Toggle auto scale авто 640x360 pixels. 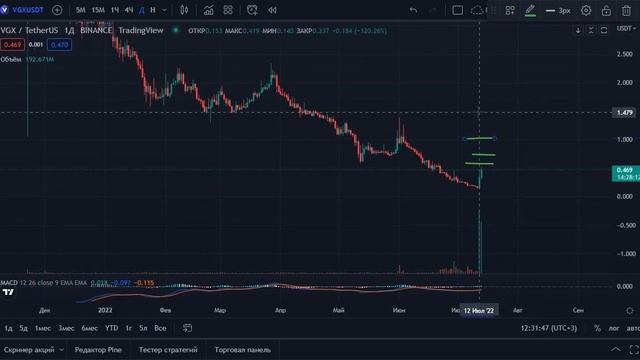point(633,328)
